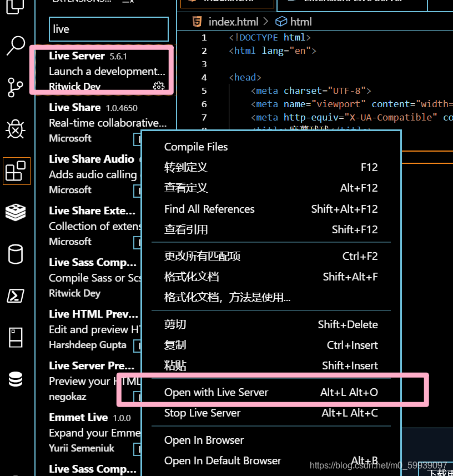Open the database cylinder icon view
Viewport: 453px width, 476px height.
pyautogui.click(x=16, y=254)
